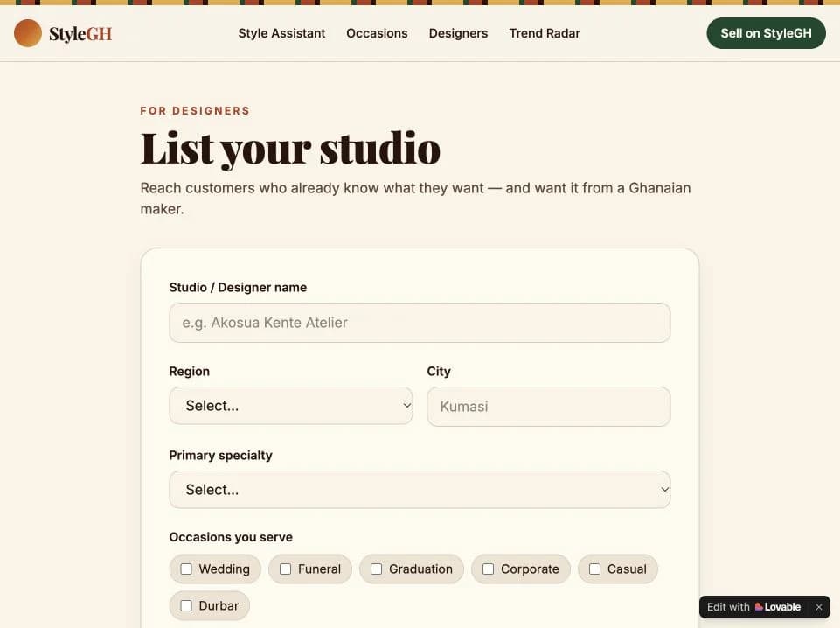Check the Durbar occasion checkbox
The image size is (840, 628).
(186, 605)
